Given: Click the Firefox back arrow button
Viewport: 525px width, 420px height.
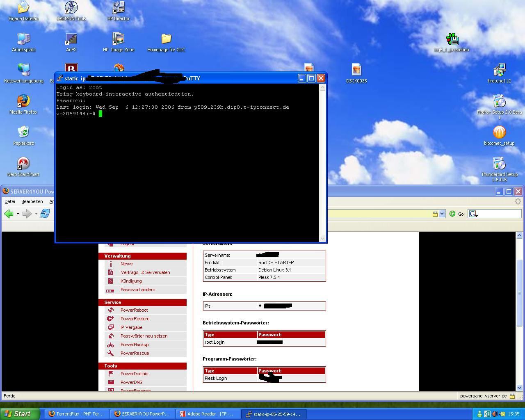Looking at the screenshot, I should [x=9, y=214].
